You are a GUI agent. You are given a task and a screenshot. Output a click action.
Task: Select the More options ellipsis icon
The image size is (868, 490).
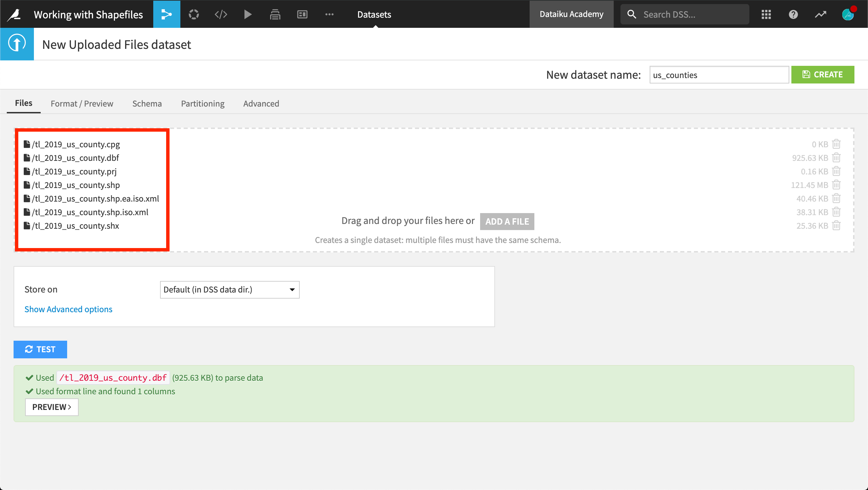pyautogui.click(x=330, y=14)
